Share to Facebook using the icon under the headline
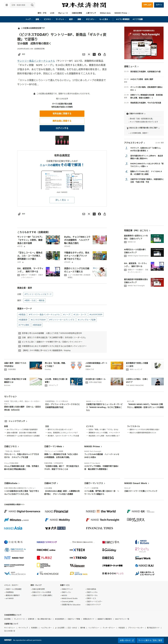The image size is (168, 644). 100,54
